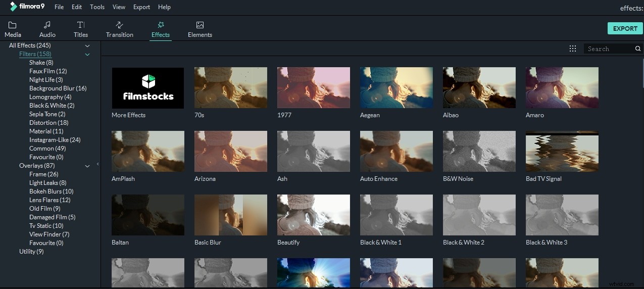Viewport: 644px width, 289px height.
Task: Select Lomography (4) category
Action: point(50,97)
